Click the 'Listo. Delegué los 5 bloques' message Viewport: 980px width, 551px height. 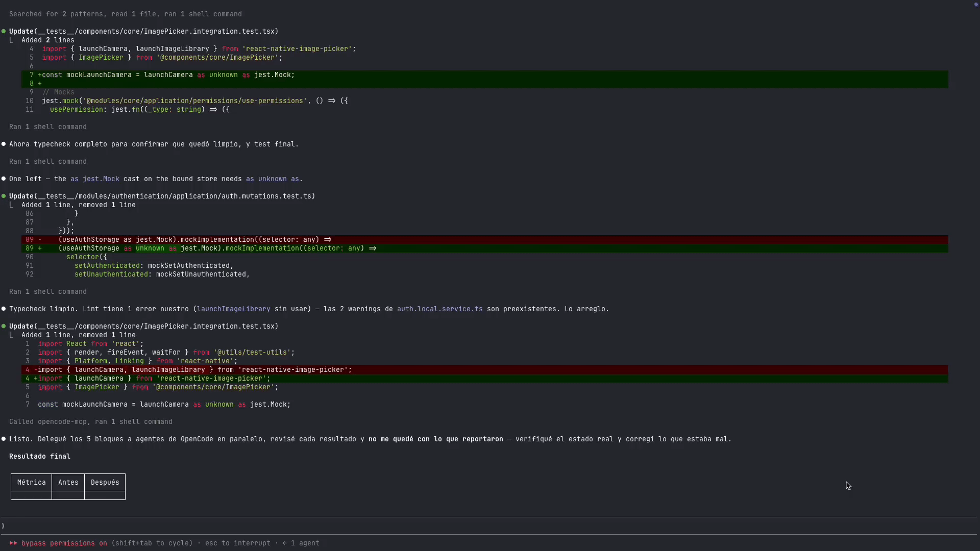point(370,439)
